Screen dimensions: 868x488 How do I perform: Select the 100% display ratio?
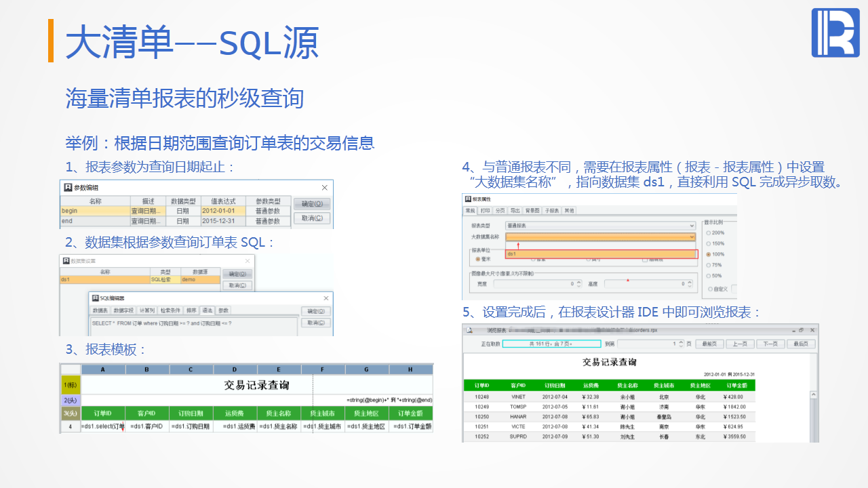715,254
